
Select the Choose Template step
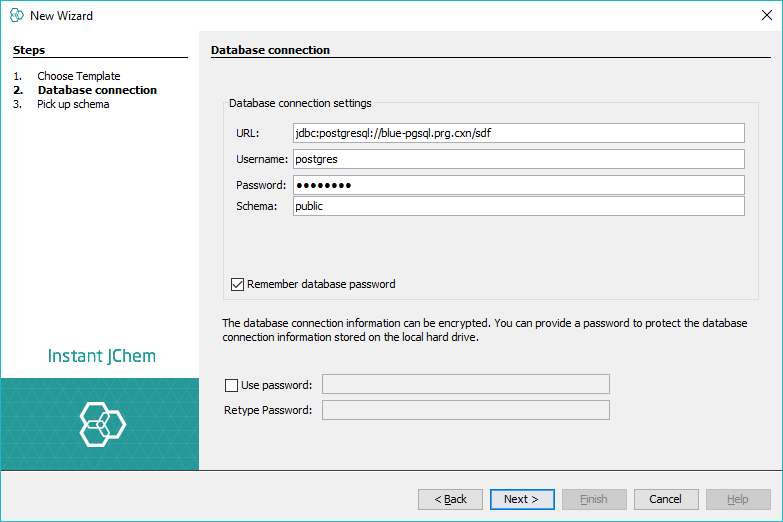[x=78, y=76]
